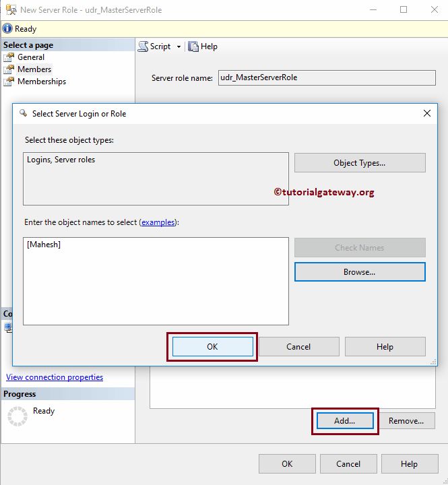Viewport: 448px width, 485px height.
Task: Click the General page icon
Action: tap(9, 57)
